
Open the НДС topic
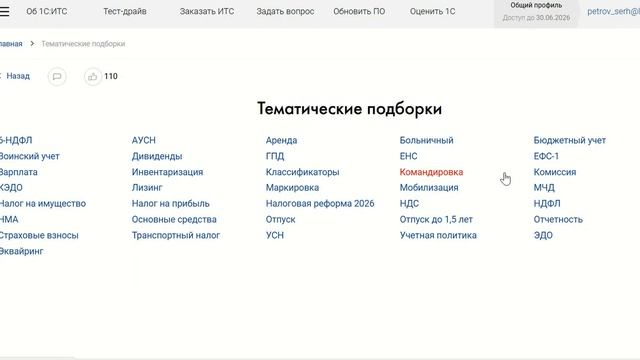tap(409, 203)
